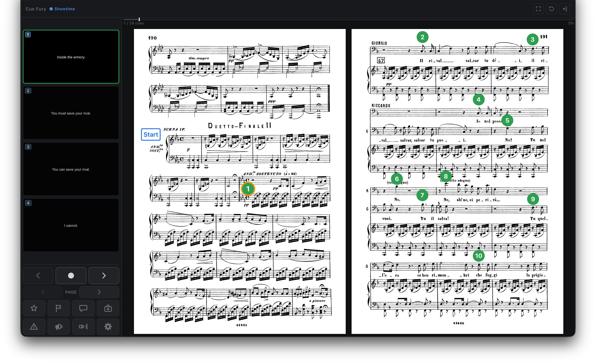The width and height of the screenshot is (596, 364).
Task: Click the projector beam icon button
Action: (83, 327)
